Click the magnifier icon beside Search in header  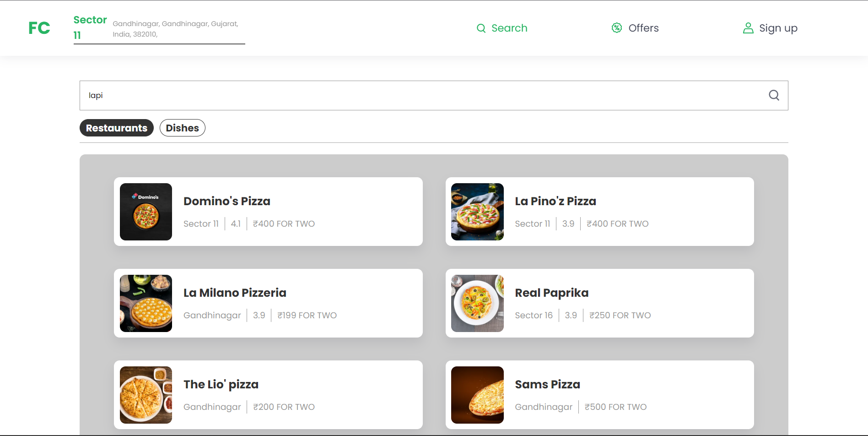[481, 28]
